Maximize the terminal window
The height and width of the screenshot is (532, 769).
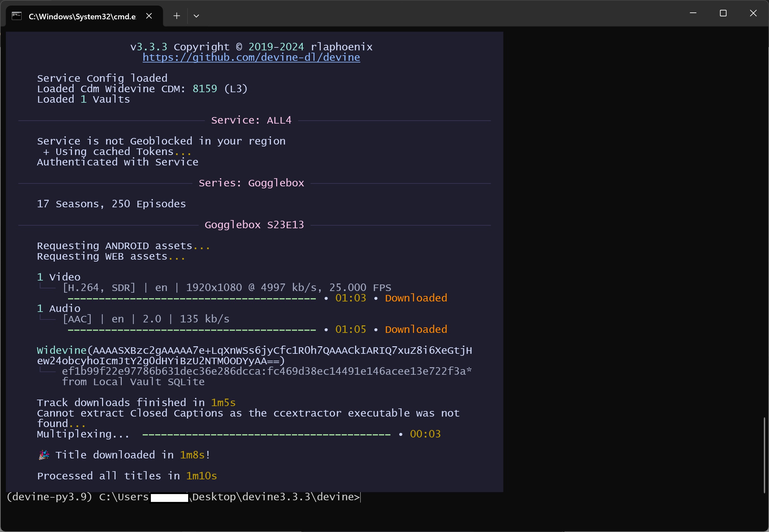pyautogui.click(x=723, y=13)
